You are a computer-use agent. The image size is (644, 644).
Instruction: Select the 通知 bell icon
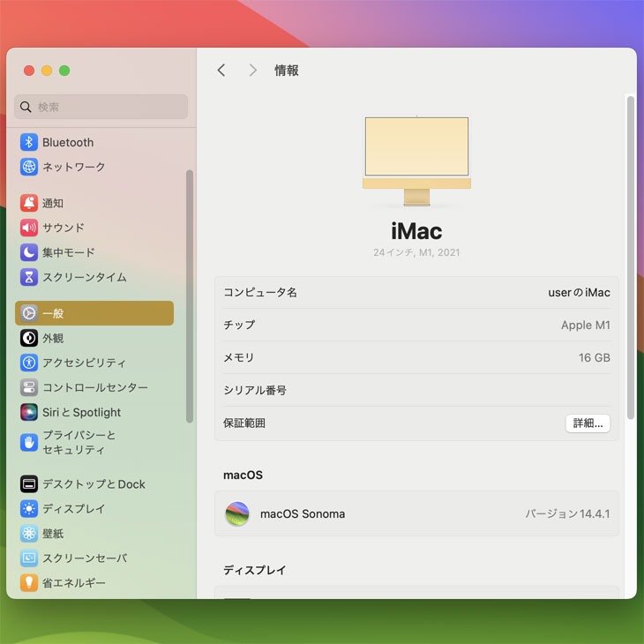(x=29, y=203)
